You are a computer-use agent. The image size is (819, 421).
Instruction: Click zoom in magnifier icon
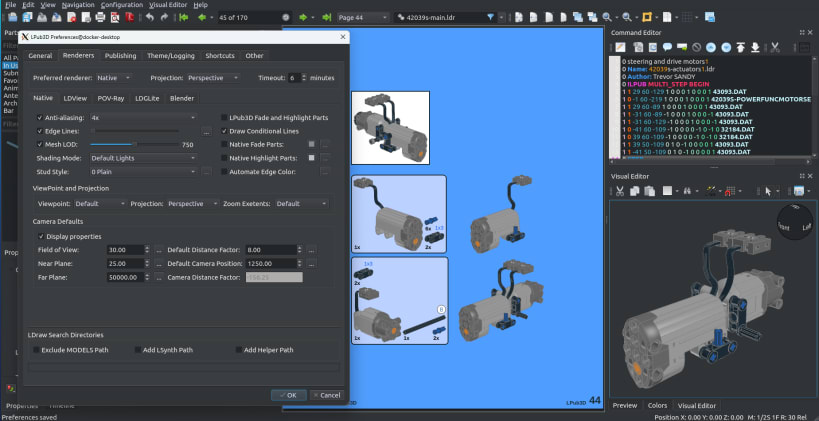[x=607, y=17]
